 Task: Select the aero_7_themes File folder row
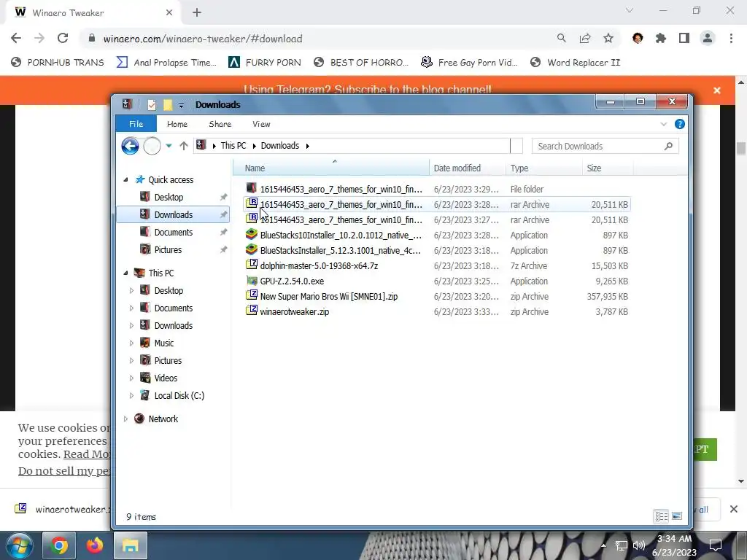[x=436, y=190]
